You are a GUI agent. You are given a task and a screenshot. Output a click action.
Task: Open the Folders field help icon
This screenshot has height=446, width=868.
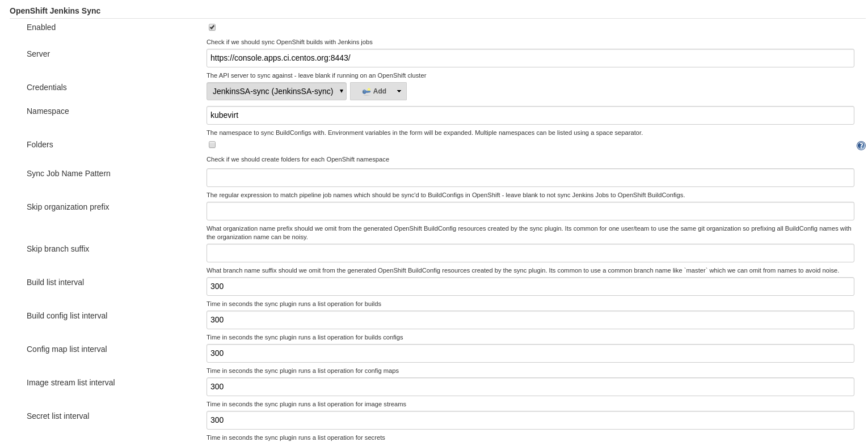click(x=861, y=146)
